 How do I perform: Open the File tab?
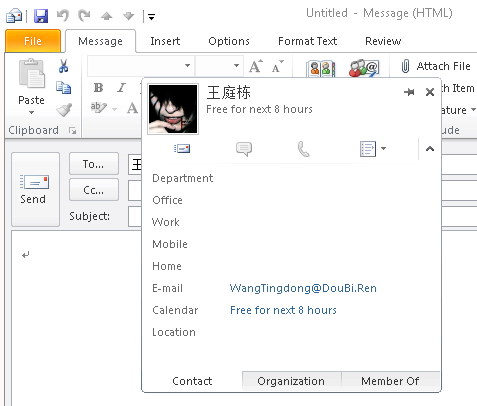point(33,41)
